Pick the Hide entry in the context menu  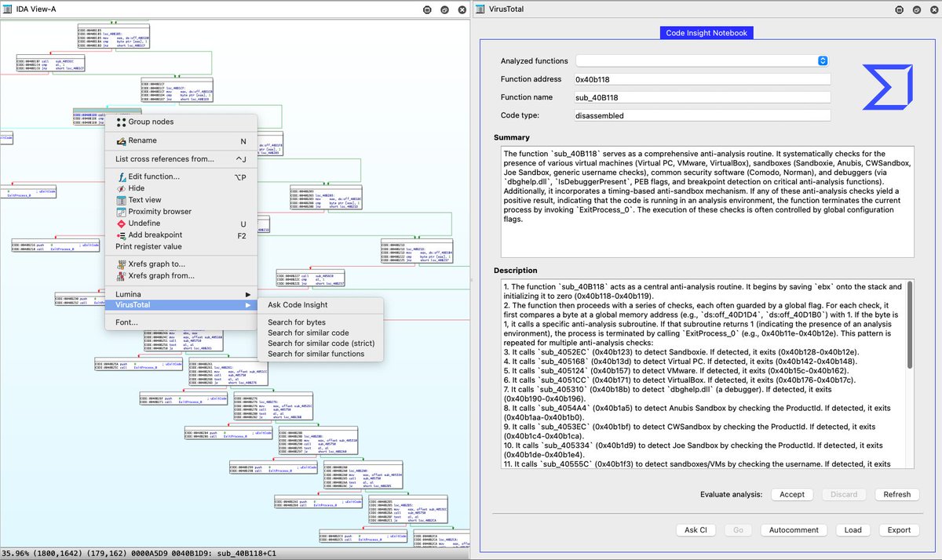tap(181, 188)
